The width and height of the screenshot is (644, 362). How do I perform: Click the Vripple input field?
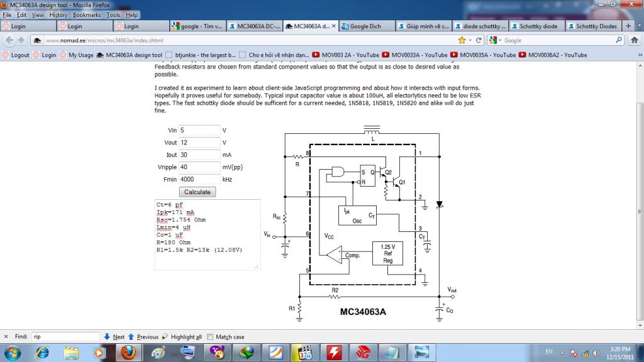click(199, 167)
